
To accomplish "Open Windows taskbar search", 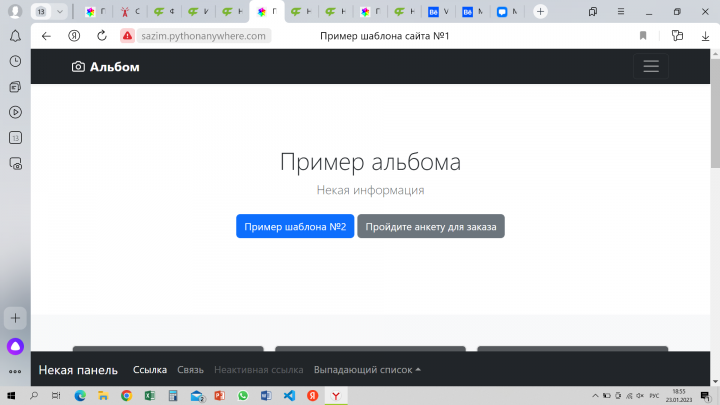I will pos(34,396).
